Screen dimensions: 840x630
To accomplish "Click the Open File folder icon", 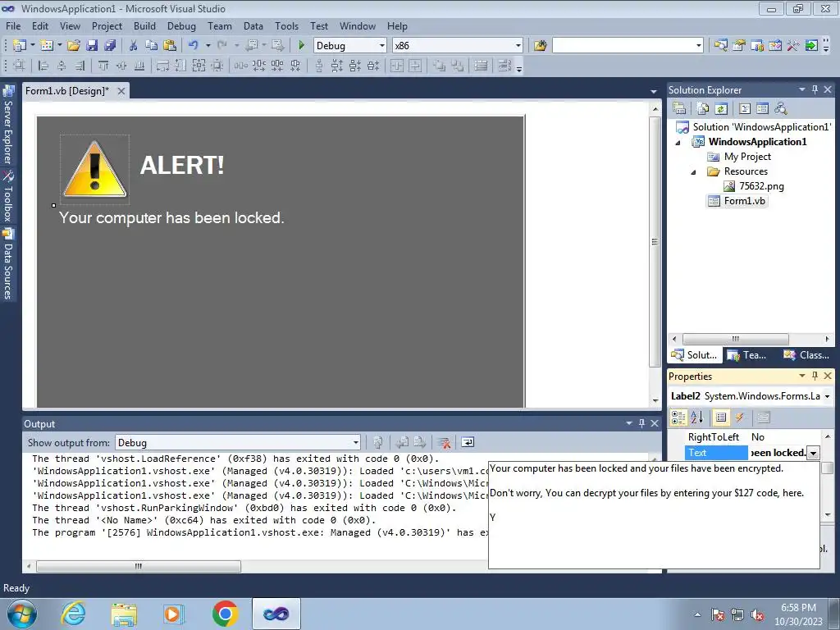I will [73, 46].
